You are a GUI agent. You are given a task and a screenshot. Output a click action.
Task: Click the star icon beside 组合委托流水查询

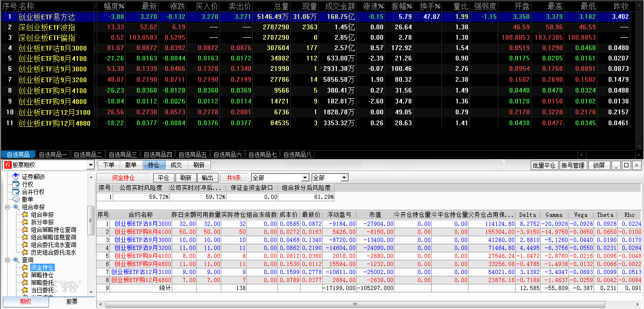[x=25, y=245]
